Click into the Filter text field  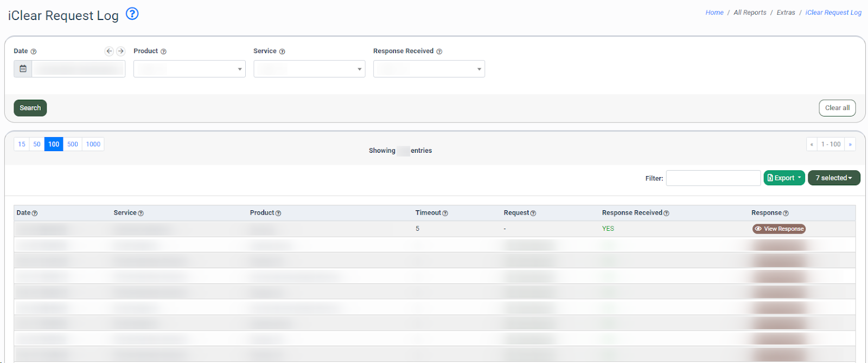(x=713, y=178)
